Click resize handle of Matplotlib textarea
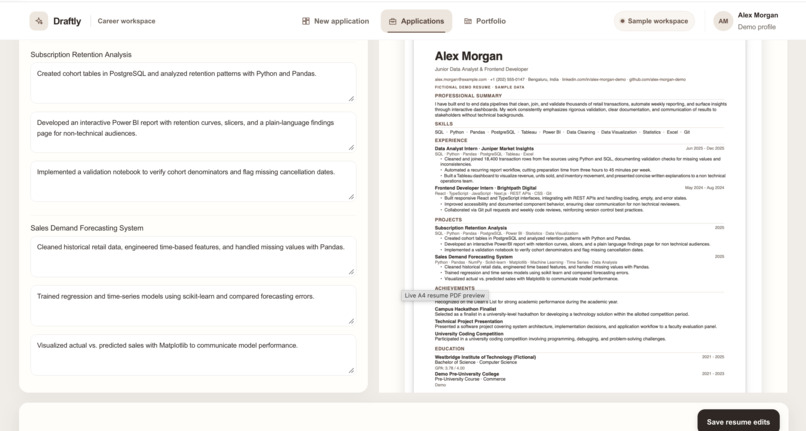 point(351,370)
